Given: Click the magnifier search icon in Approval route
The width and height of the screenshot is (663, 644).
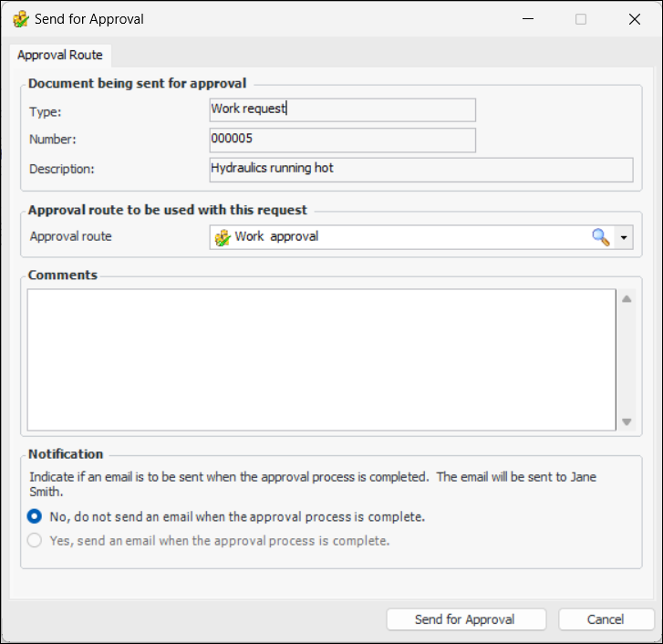Looking at the screenshot, I should tap(600, 237).
